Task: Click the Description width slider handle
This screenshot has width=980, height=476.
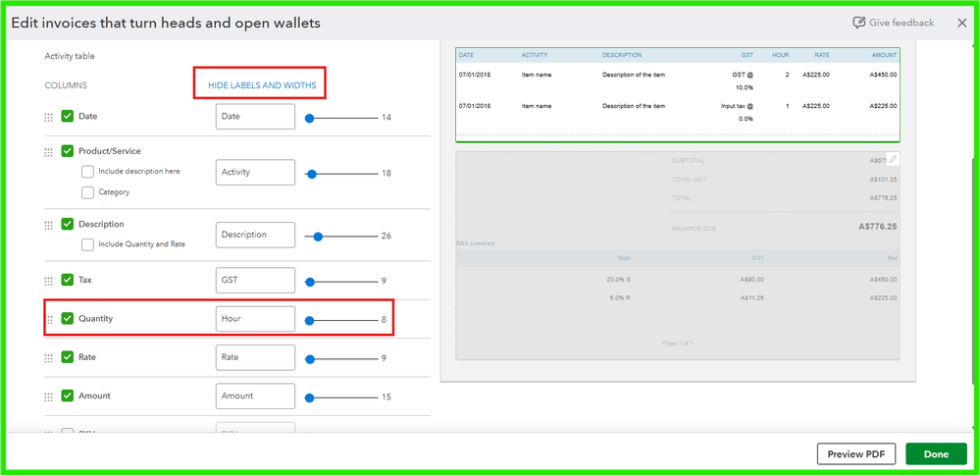Action: 318,238
